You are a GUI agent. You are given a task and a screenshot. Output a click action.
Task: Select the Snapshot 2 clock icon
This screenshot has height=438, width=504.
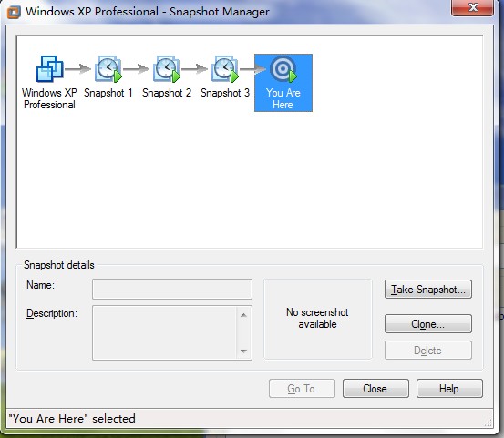pyautogui.click(x=167, y=68)
